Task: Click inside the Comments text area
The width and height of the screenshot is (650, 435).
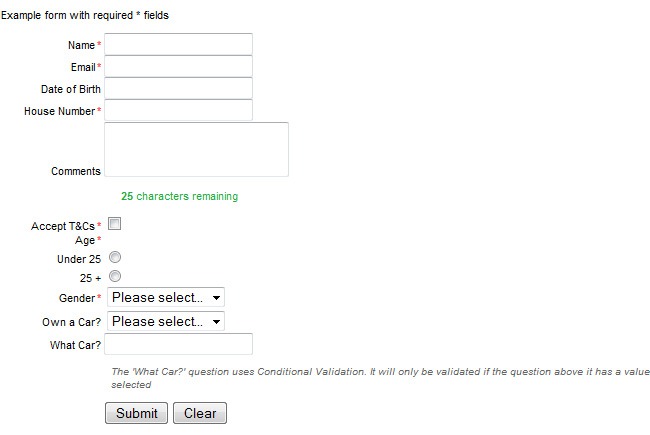Action: (x=196, y=149)
